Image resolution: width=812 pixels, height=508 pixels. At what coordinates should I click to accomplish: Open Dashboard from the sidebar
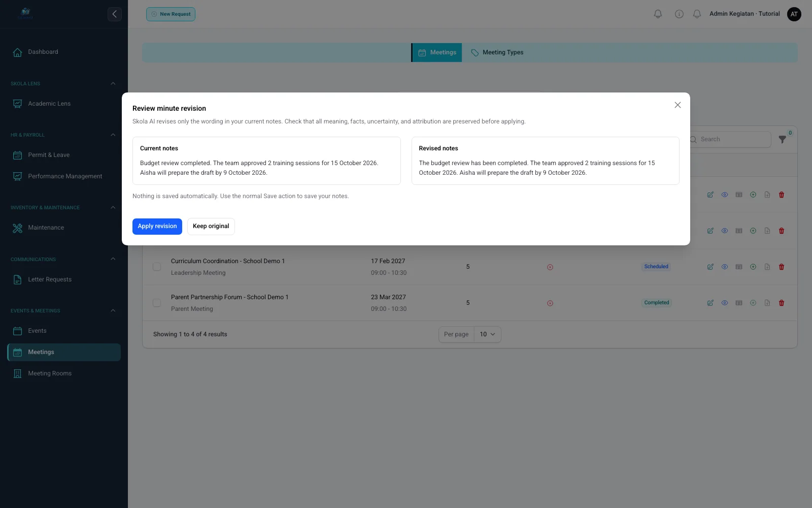pyautogui.click(x=64, y=52)
